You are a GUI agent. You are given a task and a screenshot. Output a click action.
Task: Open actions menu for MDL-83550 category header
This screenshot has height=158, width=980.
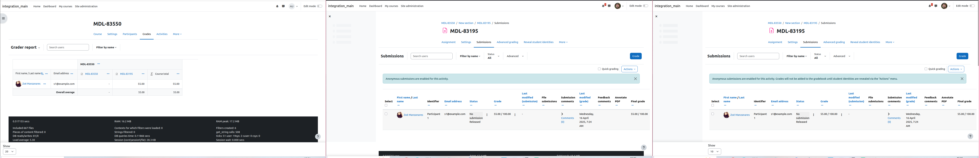(99, 64)
